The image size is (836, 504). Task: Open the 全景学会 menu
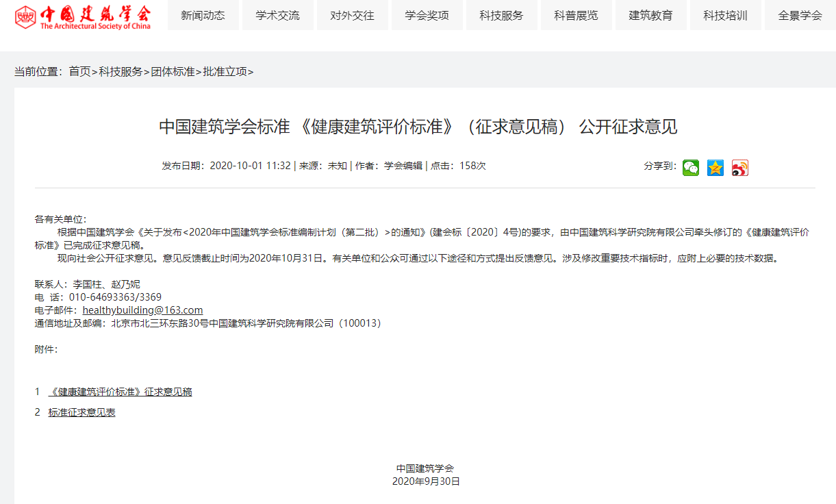800,15
